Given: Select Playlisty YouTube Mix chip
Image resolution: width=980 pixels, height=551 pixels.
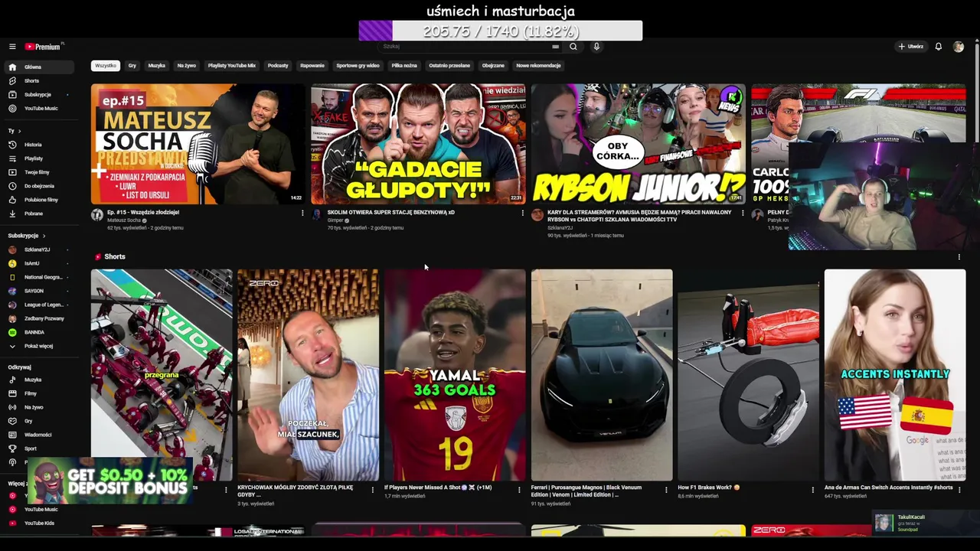Looking at the screenshot, I should pyautogui.click(x=232, y=66).
